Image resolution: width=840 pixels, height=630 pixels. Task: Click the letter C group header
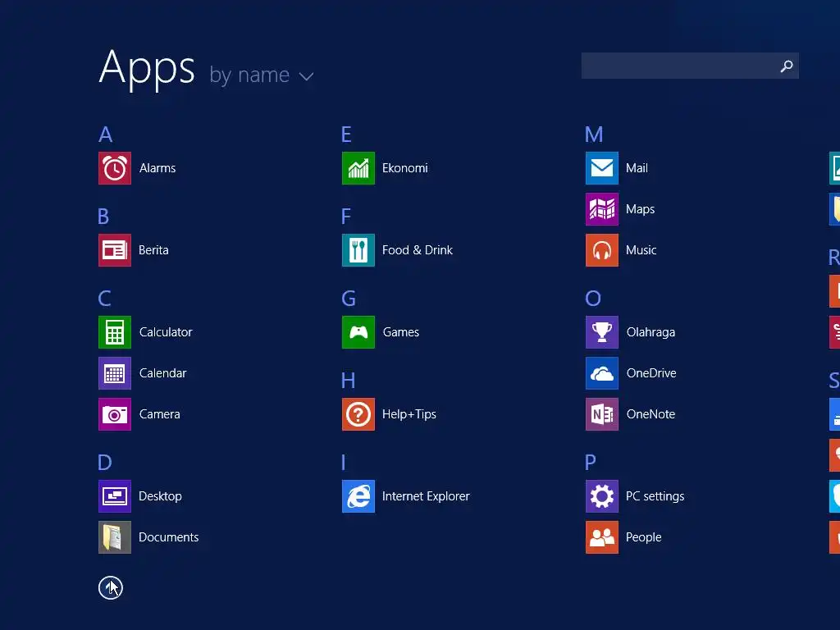point(105,299)
